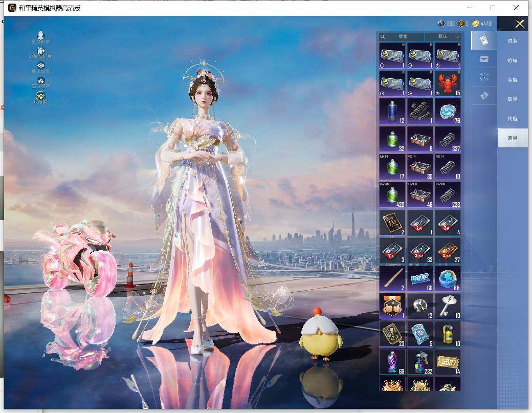Select the 战备 category tab
The height and width of the screenshot is (413, 532).
(x=512, y=119)
